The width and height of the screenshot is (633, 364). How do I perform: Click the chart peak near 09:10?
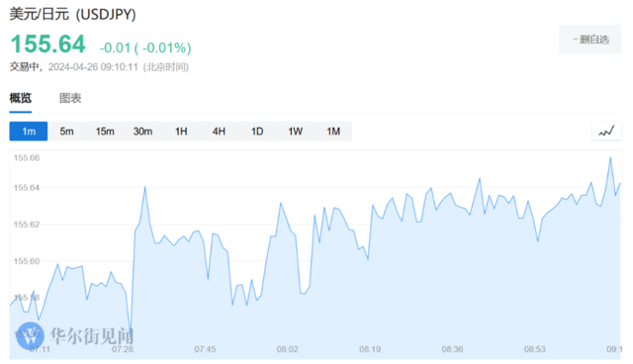610,158
